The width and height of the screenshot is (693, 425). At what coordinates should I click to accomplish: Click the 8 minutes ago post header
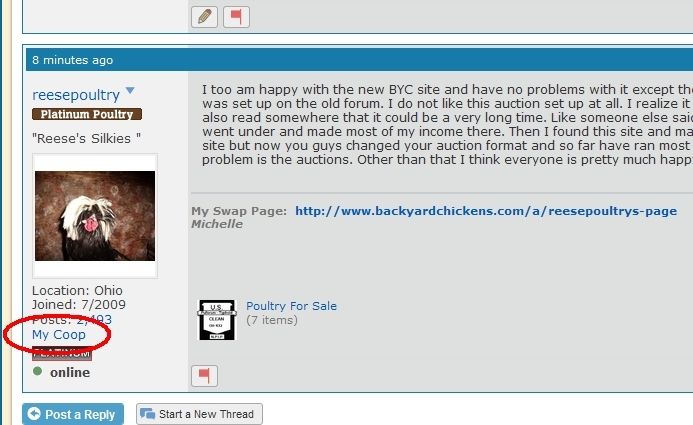(x=72, y=60)
